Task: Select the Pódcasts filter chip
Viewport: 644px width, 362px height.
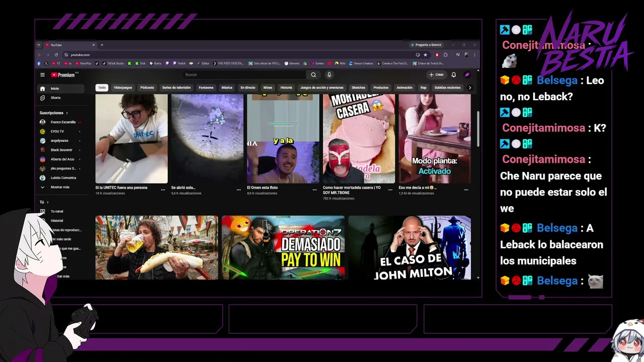Action: 147,87
